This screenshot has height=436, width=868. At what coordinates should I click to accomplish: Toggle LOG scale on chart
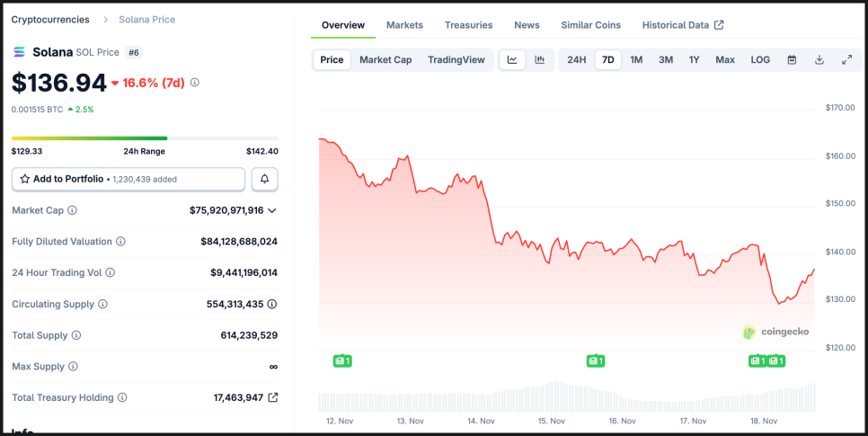(760, 60)
